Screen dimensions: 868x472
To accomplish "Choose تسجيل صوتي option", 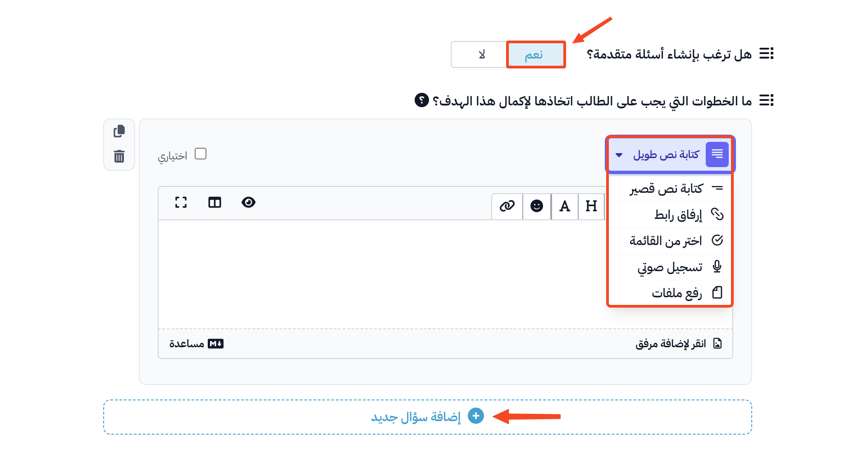I will 669,267.
